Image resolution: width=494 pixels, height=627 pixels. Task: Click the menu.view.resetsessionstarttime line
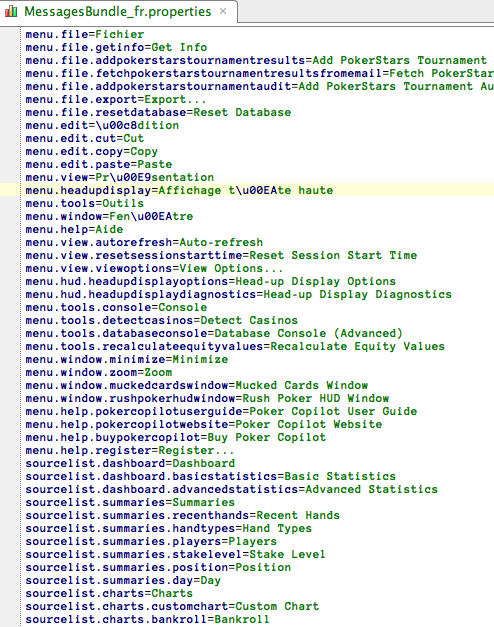click(221, 255)
